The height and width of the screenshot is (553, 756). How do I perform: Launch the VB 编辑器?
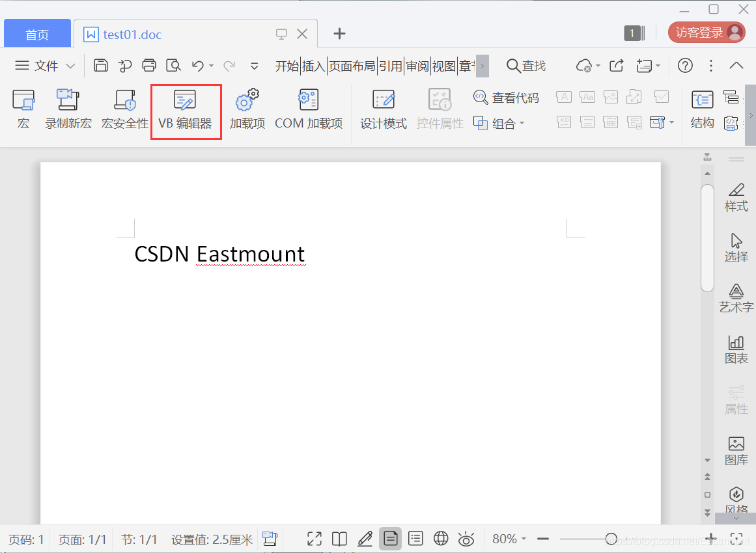(185, 110)
